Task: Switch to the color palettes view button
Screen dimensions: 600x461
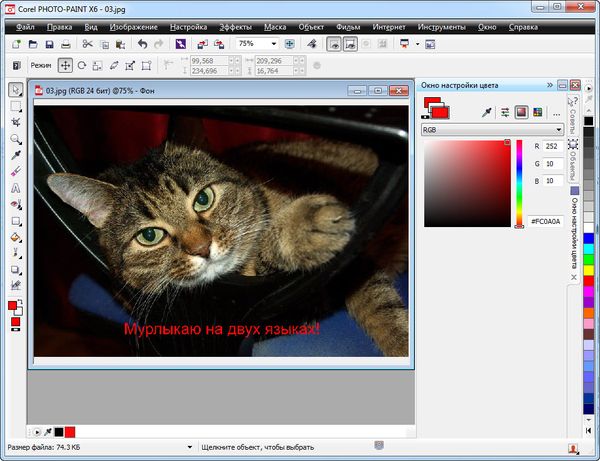Action: point(537,112)
